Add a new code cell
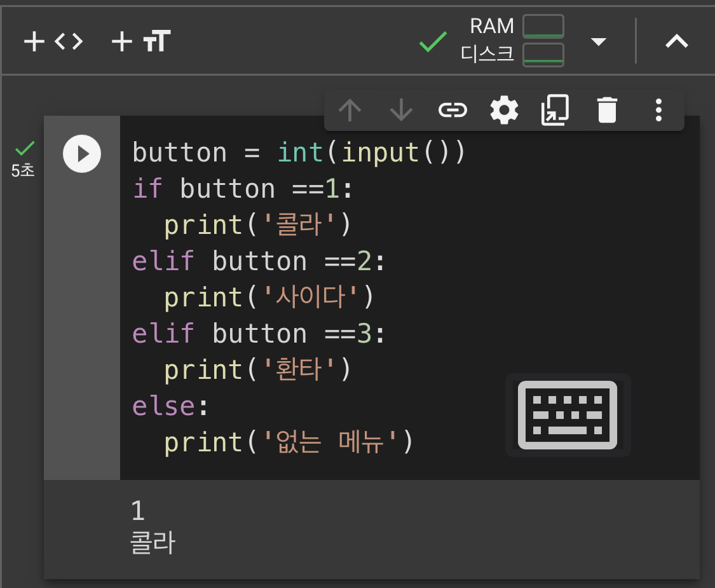The image size is (715, 588). (53, 41)
